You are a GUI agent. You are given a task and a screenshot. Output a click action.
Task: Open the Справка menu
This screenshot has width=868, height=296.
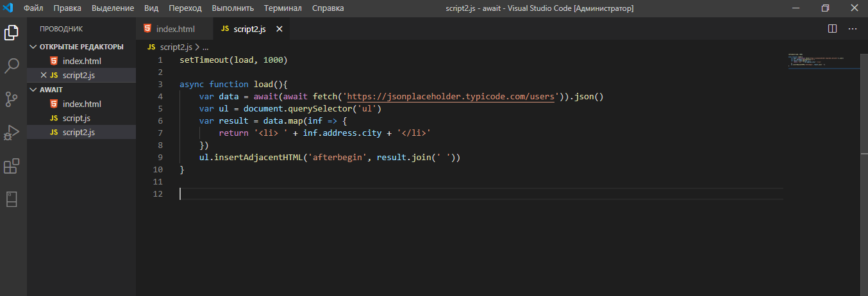coord(328,8)
